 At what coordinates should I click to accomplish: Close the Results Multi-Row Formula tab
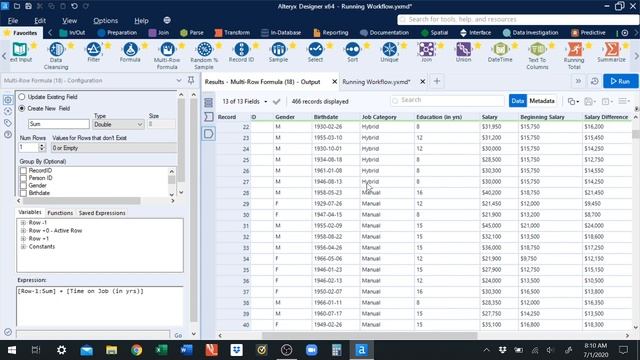[334, 82]
